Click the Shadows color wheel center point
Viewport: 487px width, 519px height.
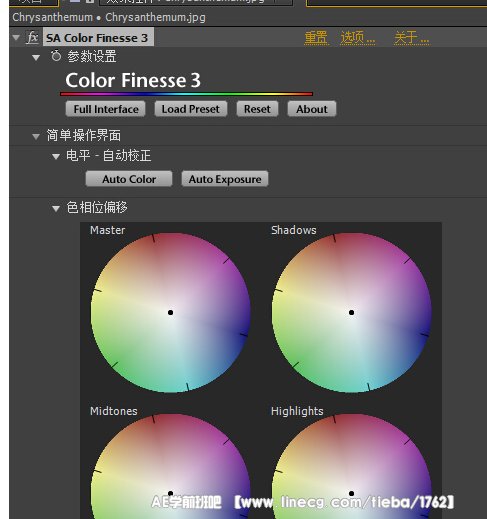[351, 312]
